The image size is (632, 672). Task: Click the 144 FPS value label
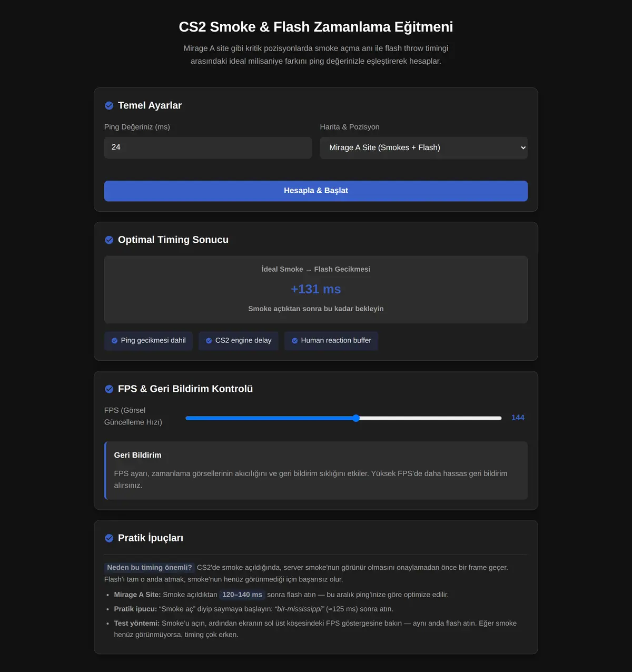(x=518, y=418)
